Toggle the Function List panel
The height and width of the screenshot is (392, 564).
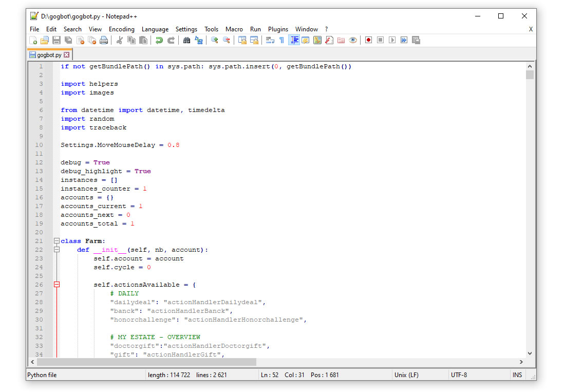coord(329,40)
